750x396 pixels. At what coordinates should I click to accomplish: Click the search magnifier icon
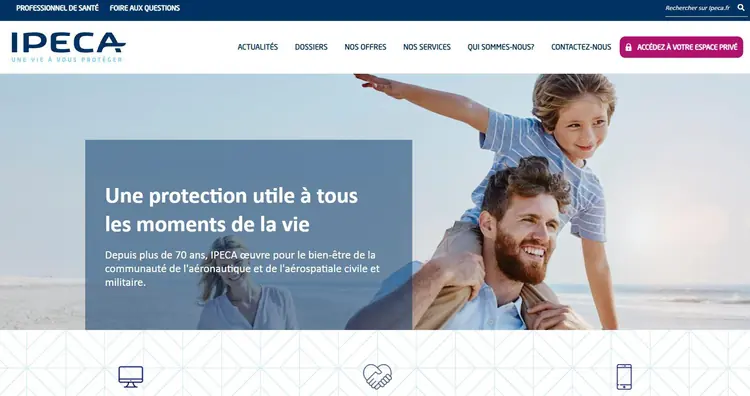point(741,8)
